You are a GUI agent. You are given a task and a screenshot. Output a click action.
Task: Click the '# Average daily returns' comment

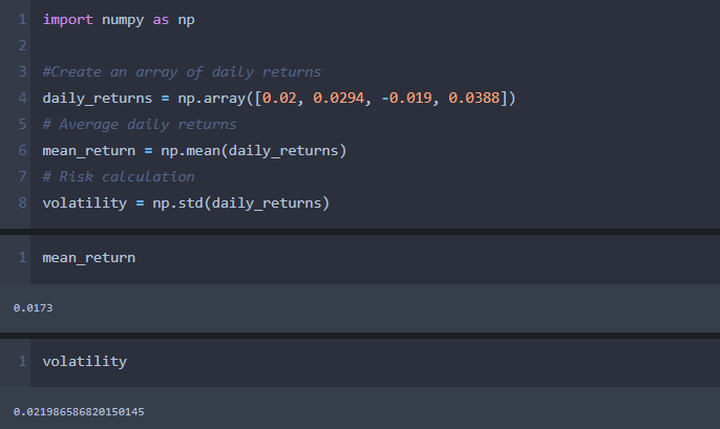(139, 124)
